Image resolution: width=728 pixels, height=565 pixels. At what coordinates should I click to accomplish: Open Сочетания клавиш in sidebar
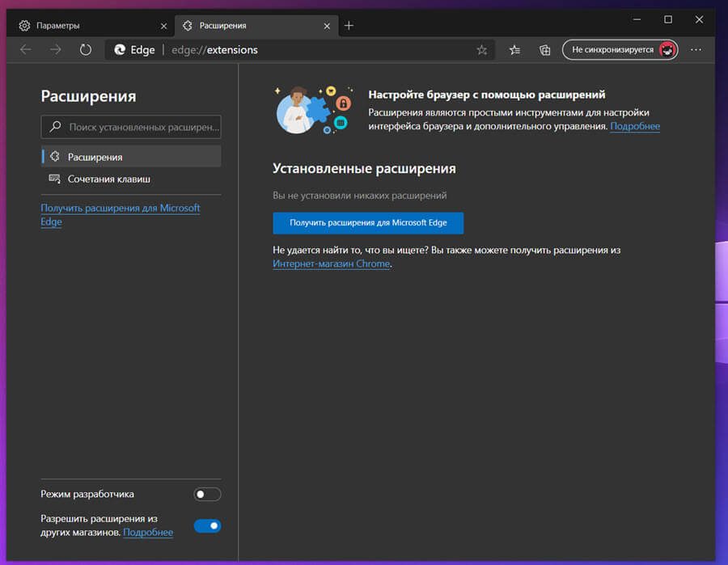131,179
